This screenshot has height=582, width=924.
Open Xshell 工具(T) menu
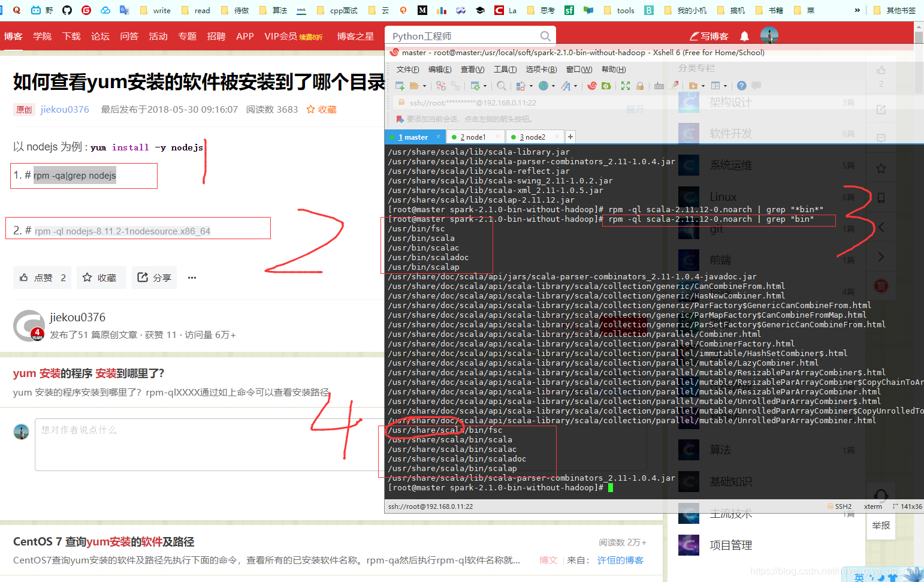point(505,70)
